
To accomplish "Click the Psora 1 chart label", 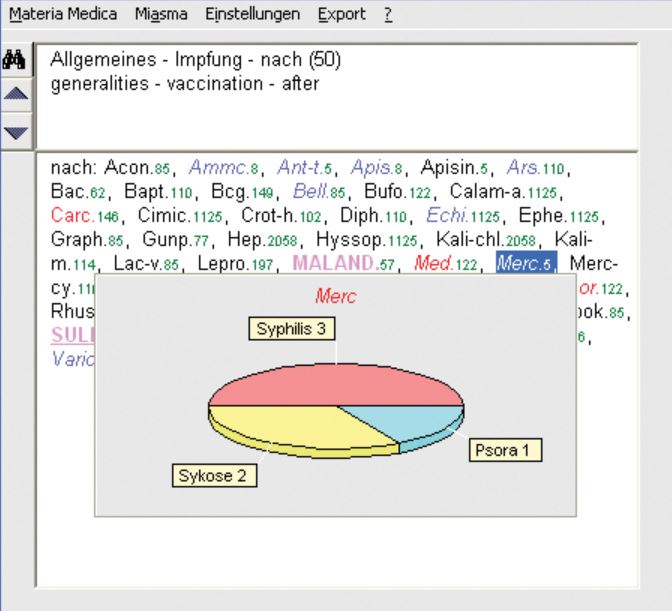I will pos(507,451).
